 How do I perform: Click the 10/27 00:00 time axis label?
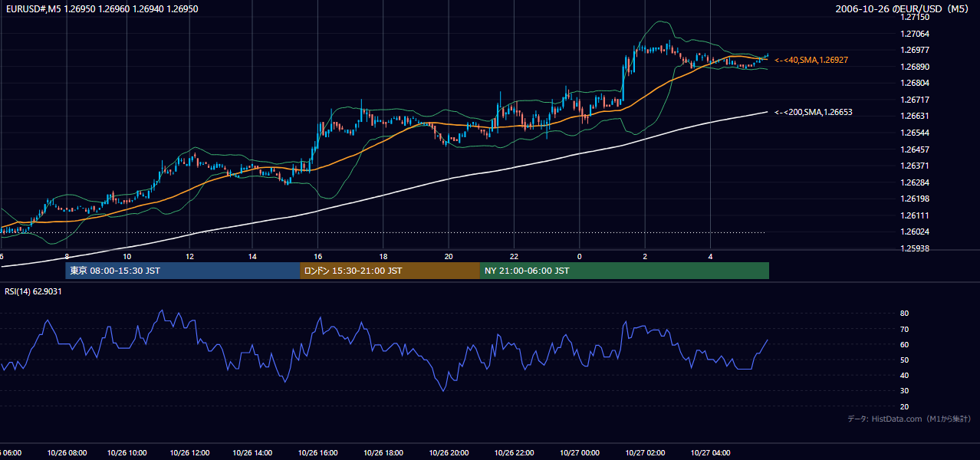[x=580, y=453]
